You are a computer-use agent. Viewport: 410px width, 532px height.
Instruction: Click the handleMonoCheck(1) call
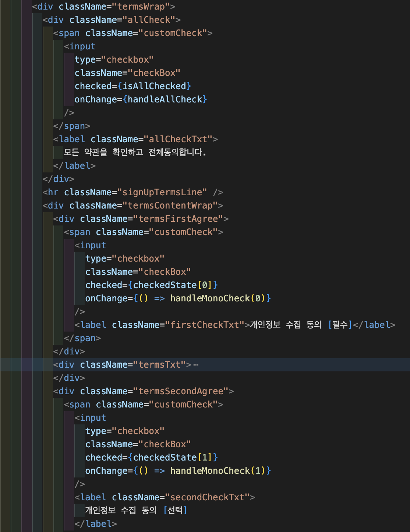tap(218, 471)
